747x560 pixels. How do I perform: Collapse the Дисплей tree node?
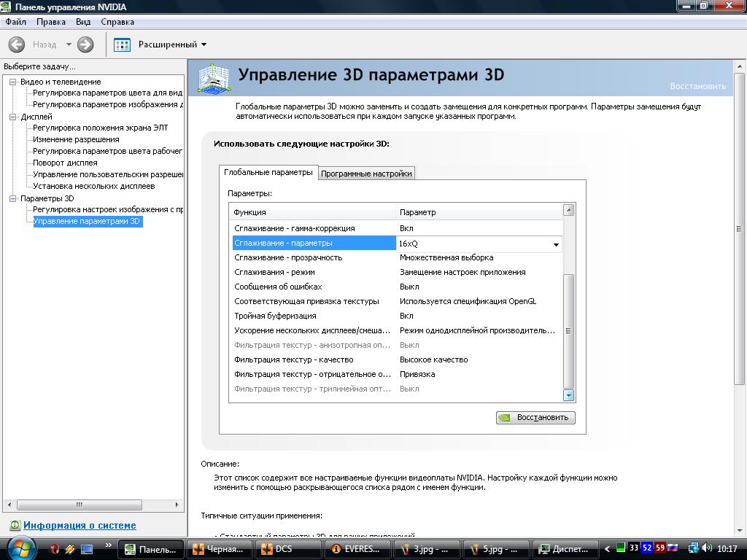(13, 117)
